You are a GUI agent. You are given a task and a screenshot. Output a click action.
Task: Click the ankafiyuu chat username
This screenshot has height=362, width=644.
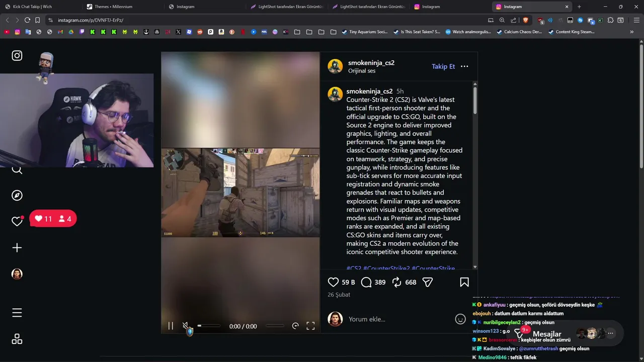pos(495,305)
